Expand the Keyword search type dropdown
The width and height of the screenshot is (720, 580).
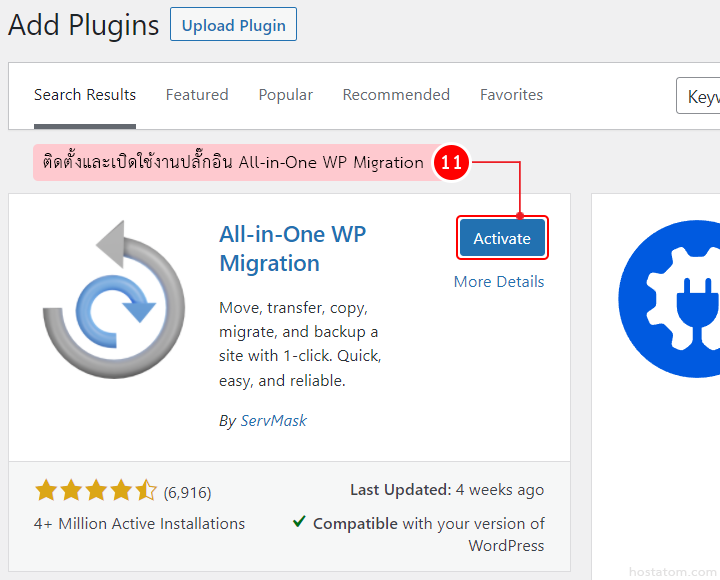click(x=699, y=98)
